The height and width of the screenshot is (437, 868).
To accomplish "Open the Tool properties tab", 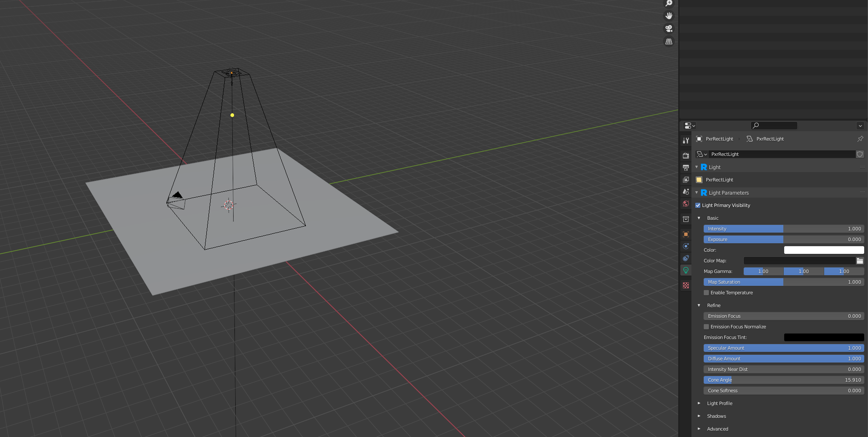I will [x=686, y=140].
